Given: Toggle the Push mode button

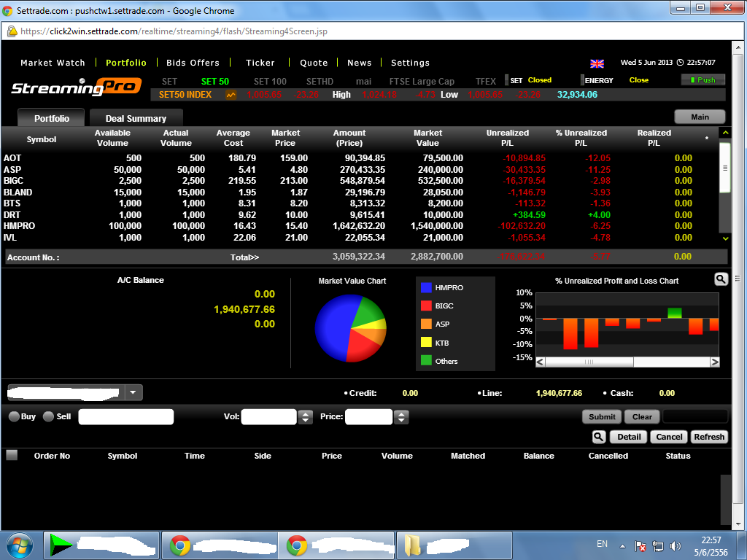Looking at the screenshot, I should pyautogui.click(x=703, y=79).
